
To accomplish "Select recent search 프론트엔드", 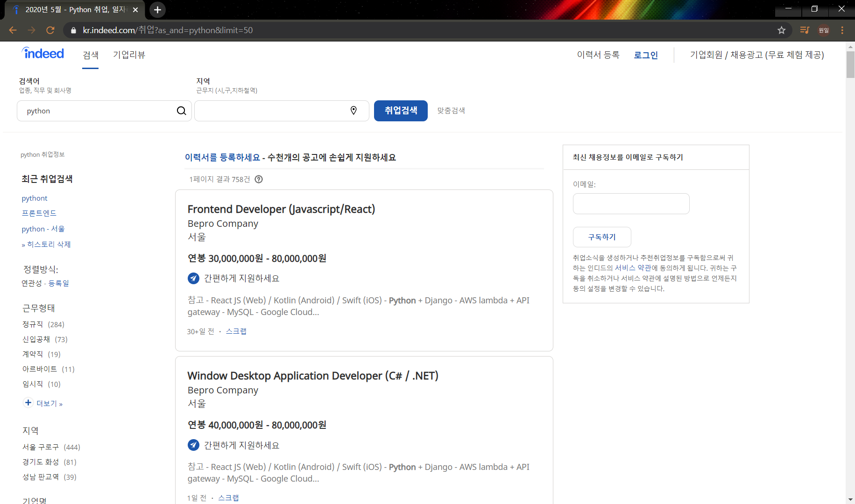I will 39,213.
